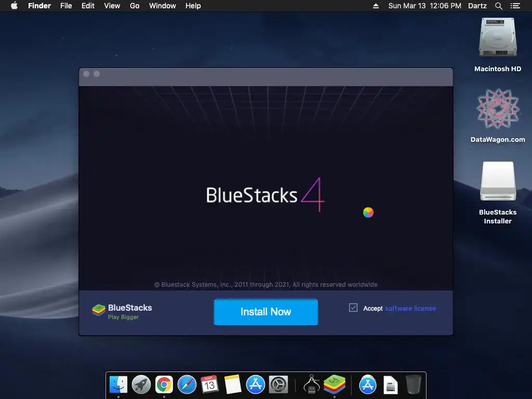This screenshot has height=399, width=532.
Task: Open Notification Center list icon
Action: (515, 6)
